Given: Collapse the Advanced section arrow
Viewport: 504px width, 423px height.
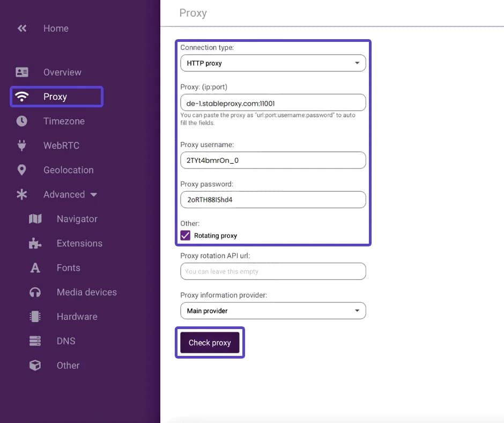Looking at the screenshot, I should pyautogui.click(x=94, y=195).
